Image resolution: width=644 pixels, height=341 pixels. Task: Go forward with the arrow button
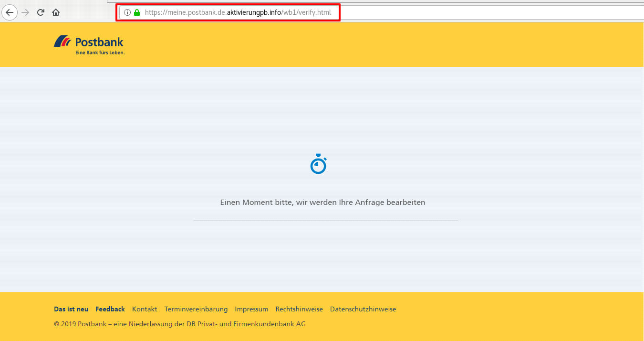point(25,12)
